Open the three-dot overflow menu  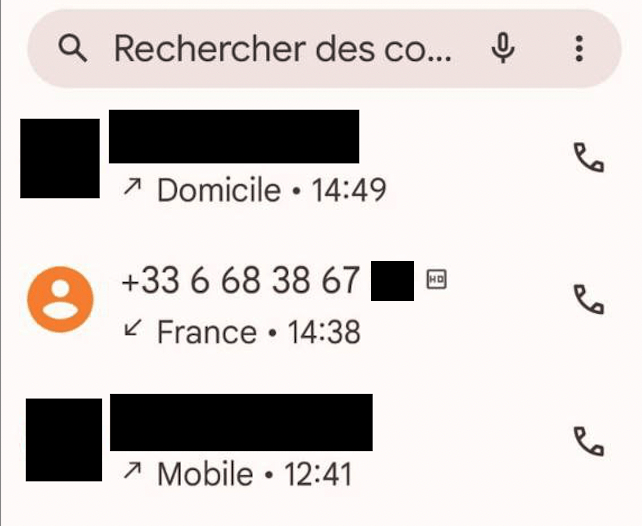click(579, 48)
